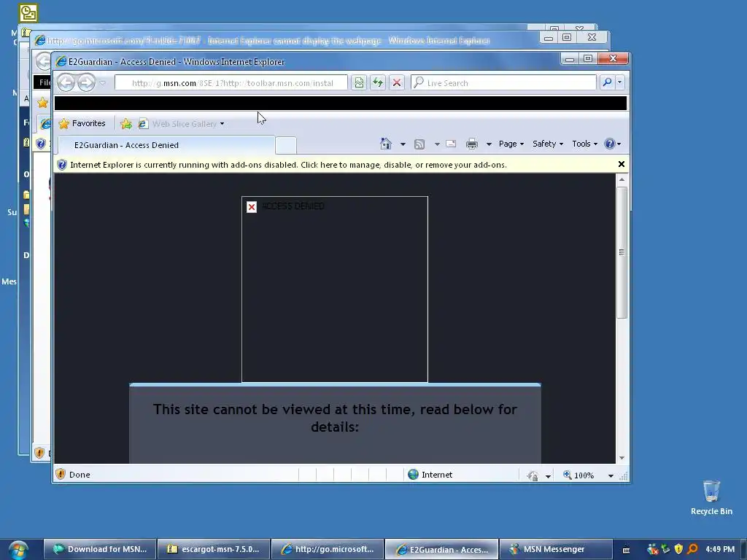Image resolution: width=747 pixels, height=560 pixels.
Task: Switch to http://go.microsoft taskbar button
Action: point(328,549)
